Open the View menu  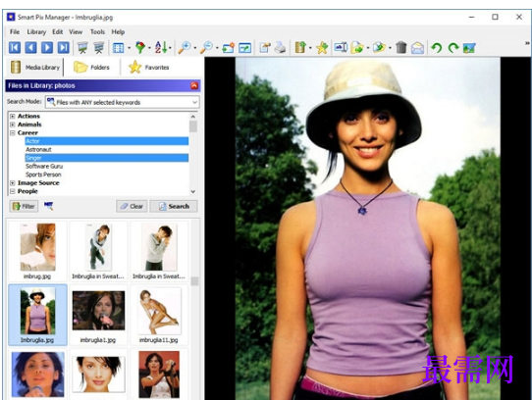click(76, 32)
